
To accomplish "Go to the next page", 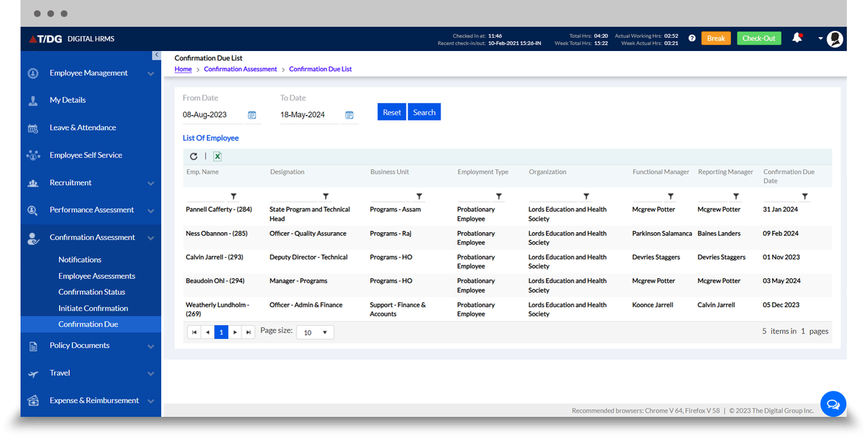I will [x=235, y=332].
